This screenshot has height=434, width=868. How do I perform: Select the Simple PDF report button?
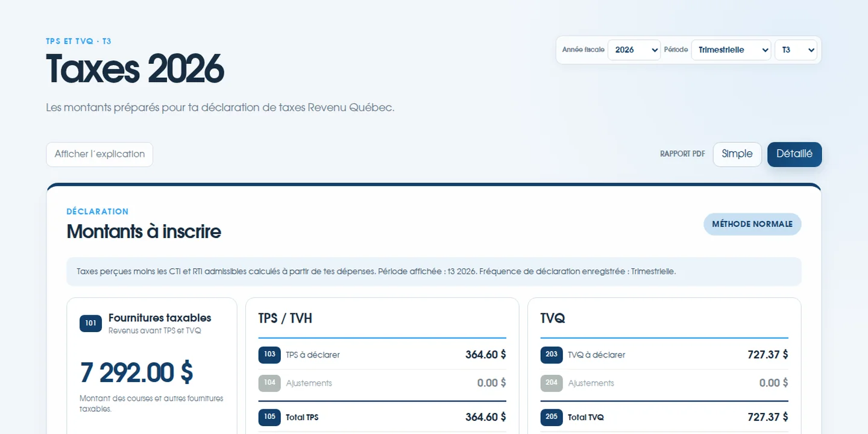737,154
